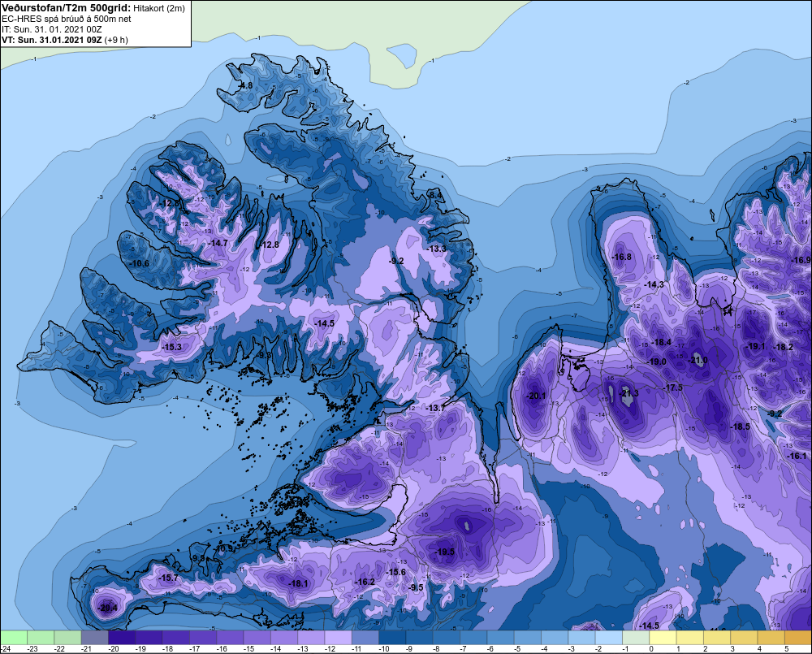Screen dimensions: 812x654
Task: Select the -19.5 temperature label
Action: 445,552
